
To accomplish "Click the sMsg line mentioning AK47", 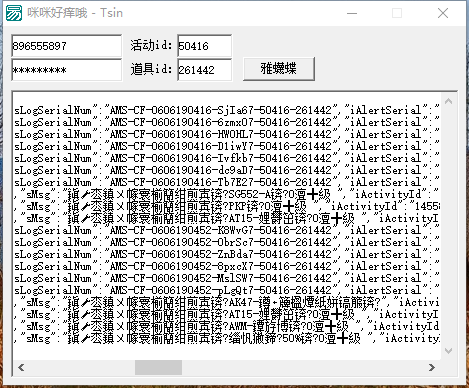I will point(227,302).
